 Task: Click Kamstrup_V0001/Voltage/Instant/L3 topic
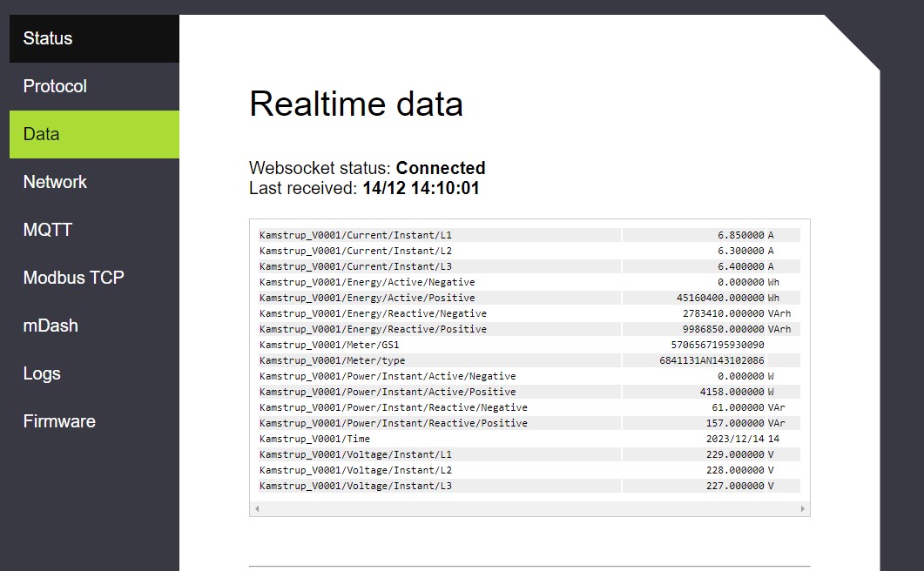(x=355, y=486)
